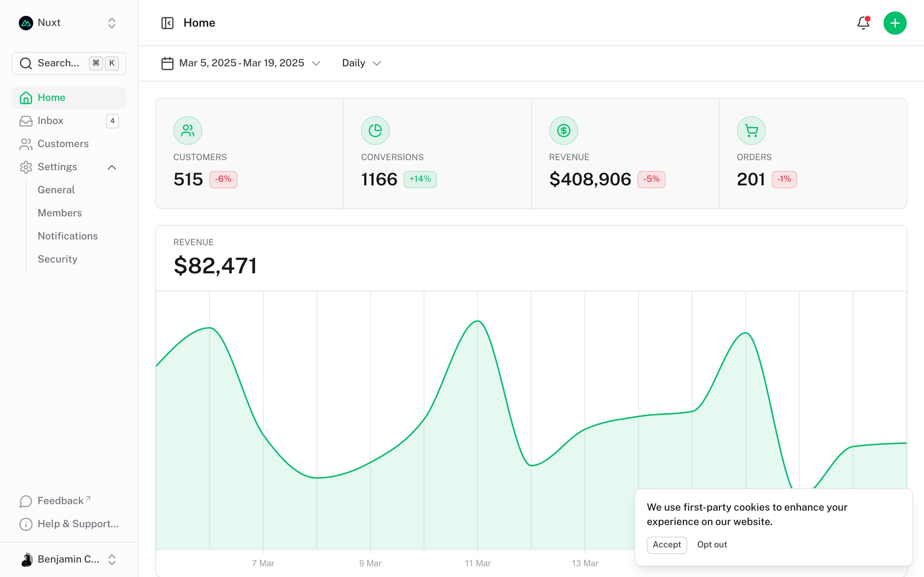Navigate to the Inbox menu item
The width and height of the screenshot is (924, 577).
click(x=51, y=121)
